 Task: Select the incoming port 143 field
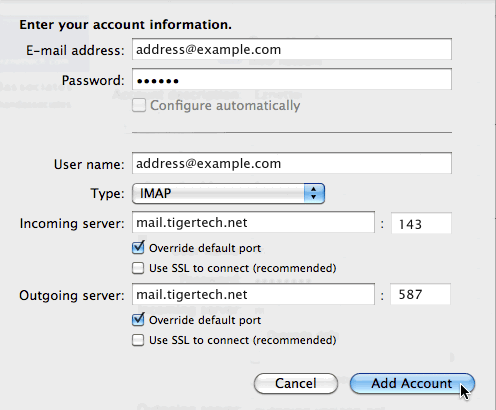coord(421,223)
